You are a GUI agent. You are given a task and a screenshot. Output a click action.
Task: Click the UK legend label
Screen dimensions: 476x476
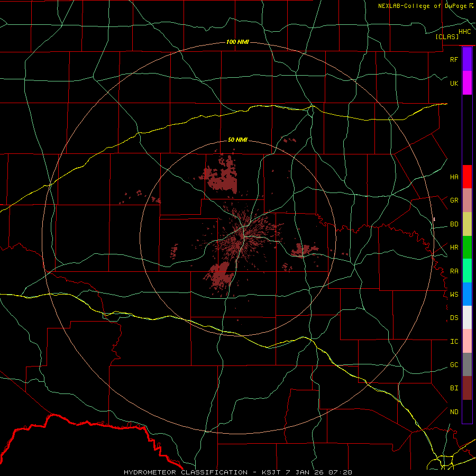point(454,83)
